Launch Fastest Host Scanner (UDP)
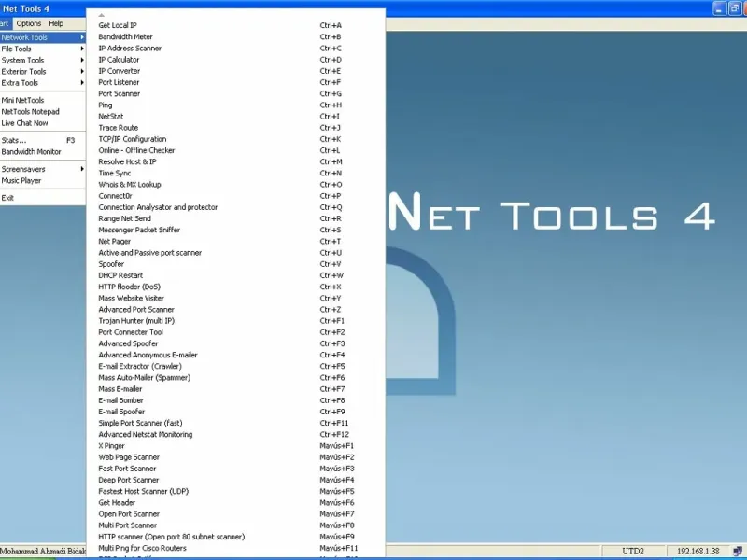Viewport: 747px width, 560px height. tap(235, 492)
